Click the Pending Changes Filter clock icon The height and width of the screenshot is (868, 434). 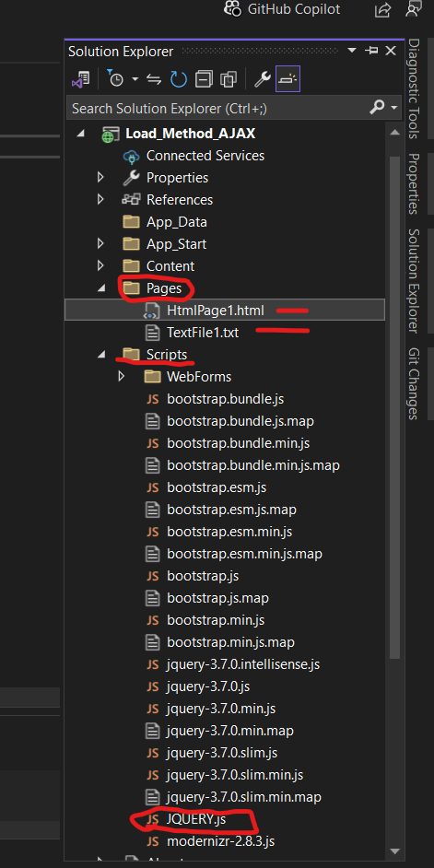click(x=116, y=79)
